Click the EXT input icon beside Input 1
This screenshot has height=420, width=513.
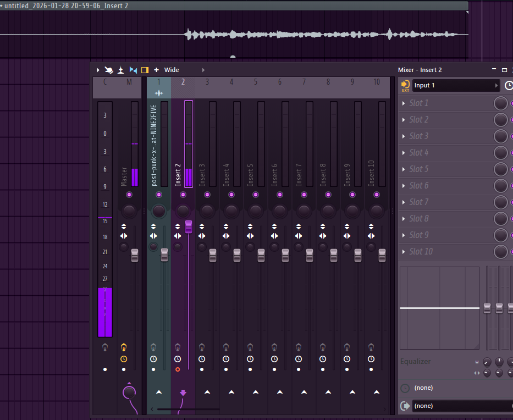[406, 85]
